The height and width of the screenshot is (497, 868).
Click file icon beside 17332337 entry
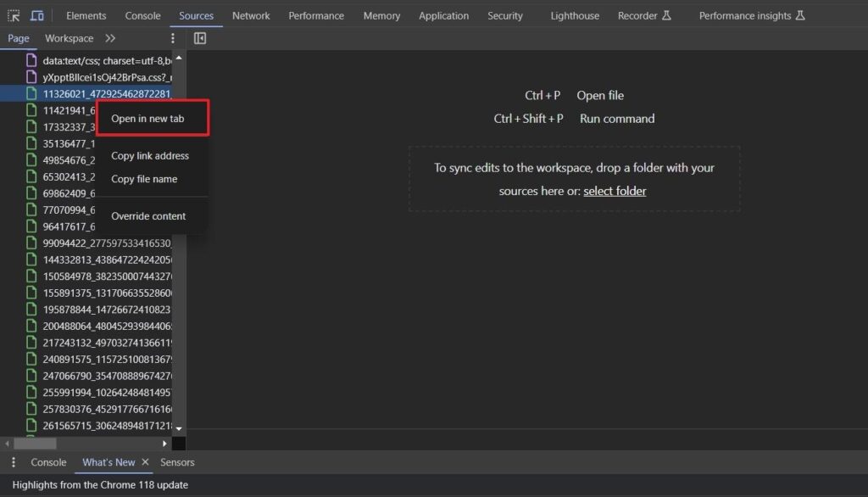coord(31,126)
